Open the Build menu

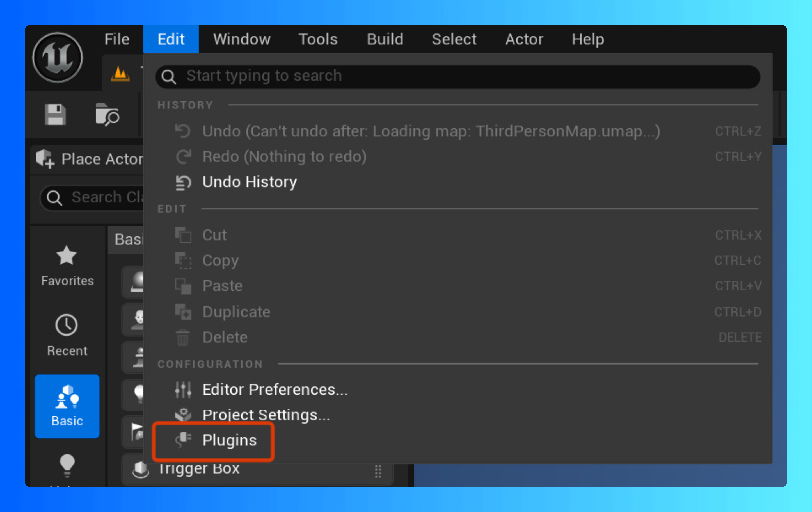coord(385,39)
